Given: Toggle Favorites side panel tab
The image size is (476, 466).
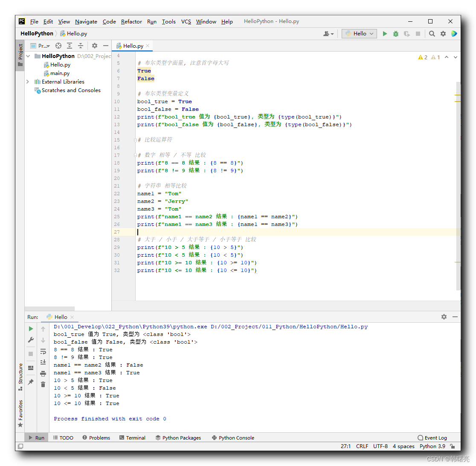Looking at the screenshot, I should pos(20,413).
